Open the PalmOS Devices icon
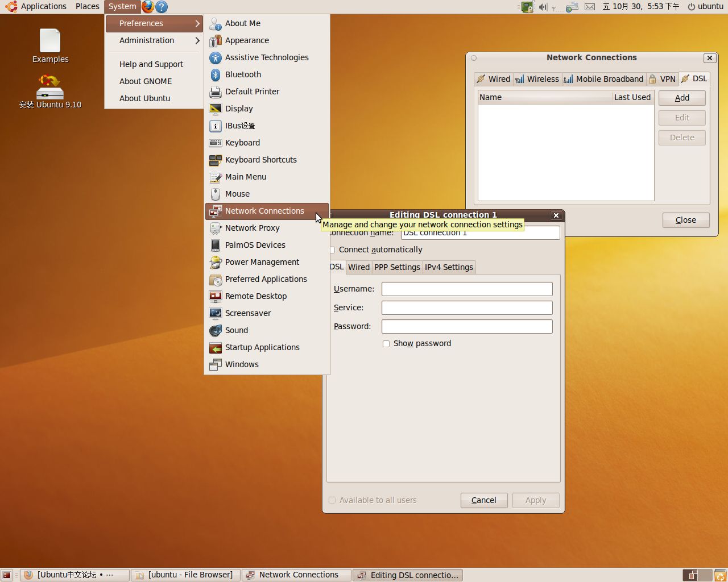 pos(215,246)
